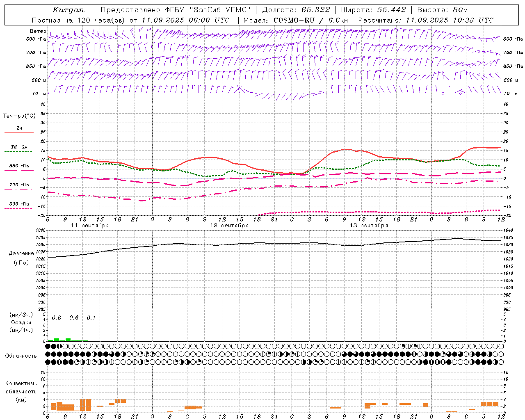The width and height of the screenshot is (525, 420).
Task: Click the Конвективн. convective cloud label
Action: (x=21, y=383)
